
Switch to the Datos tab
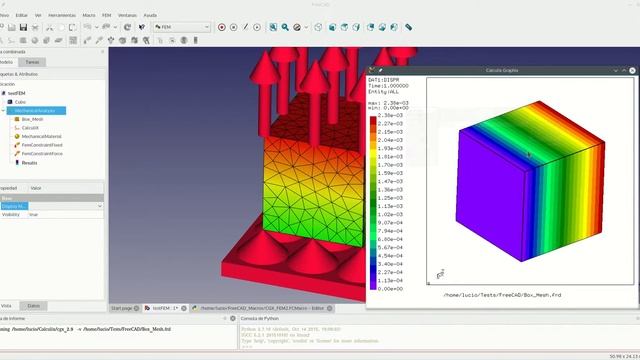(33, 306)
